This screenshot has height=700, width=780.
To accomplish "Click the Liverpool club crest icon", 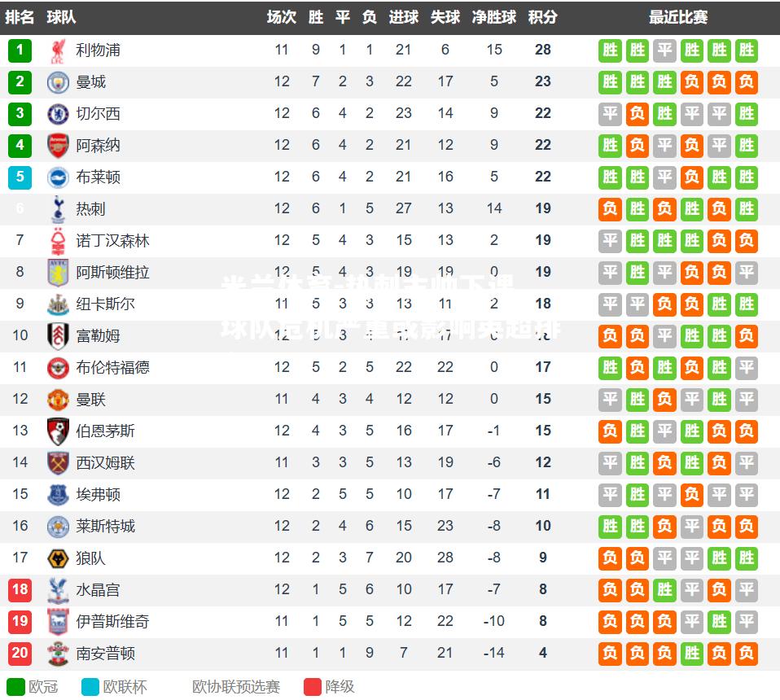I will coord(58,50).
